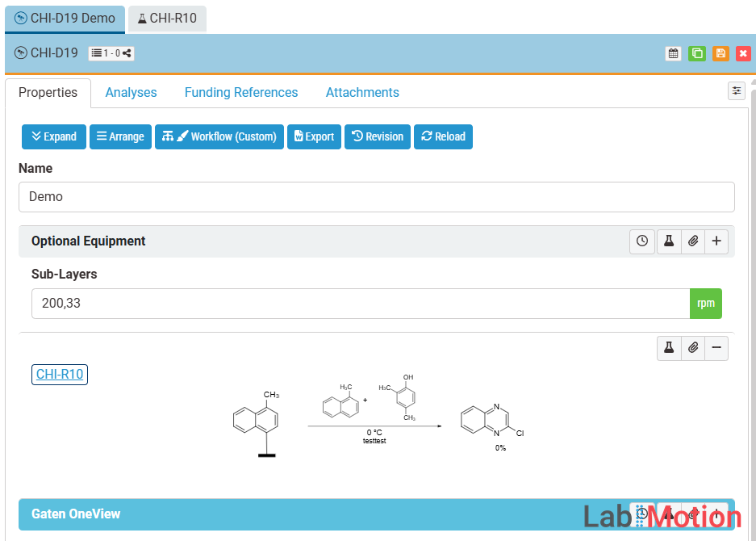Image resolution: width=756 pixels, height=541 pixels.
Task: Switch to the Analyses tab
Action: [x=131, y=93]
